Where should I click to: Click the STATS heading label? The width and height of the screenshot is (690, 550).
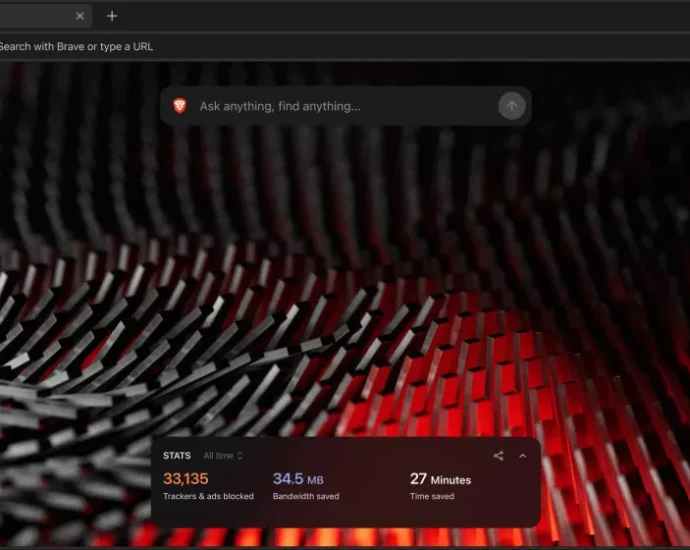point(177,456)
